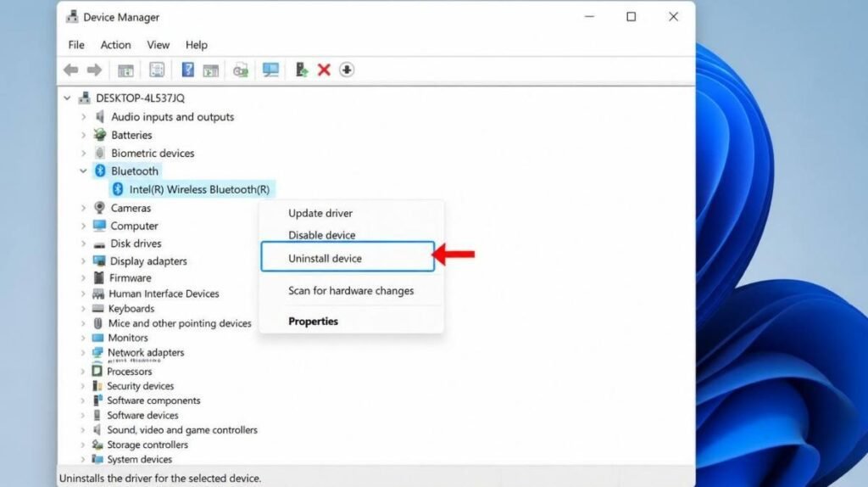Click the printer toolbar icon

[x=240, y=70]
